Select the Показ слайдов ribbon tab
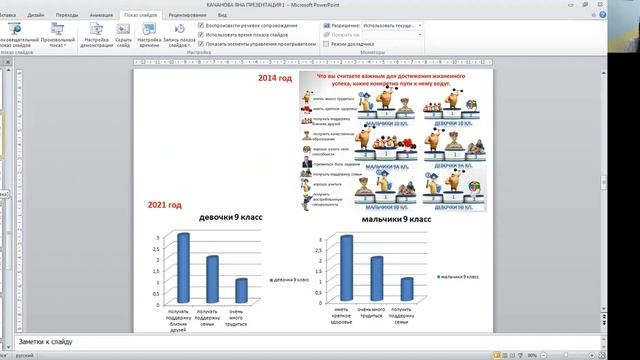Screen dimensions: 640x360 pyautogui.click(x=140, y=15)
